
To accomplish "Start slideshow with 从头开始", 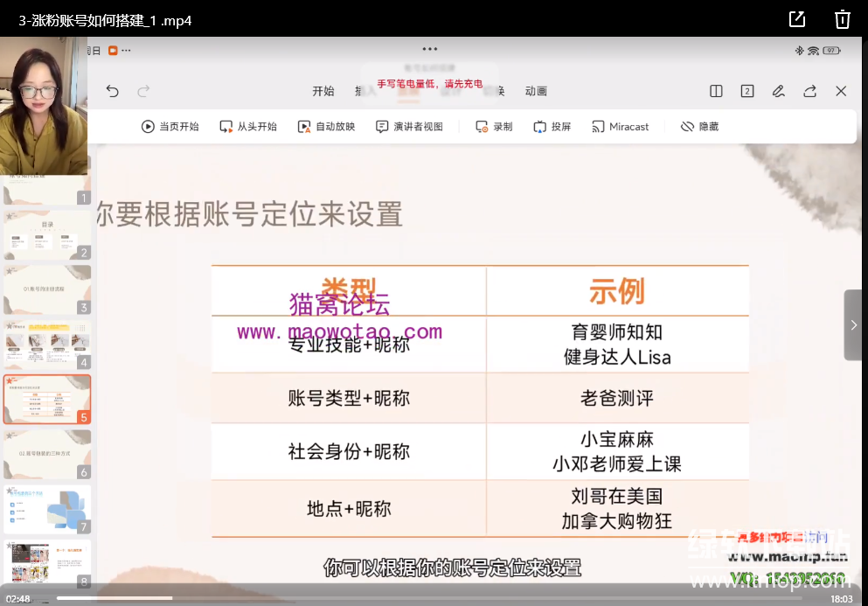I will (x=248, y=127).
